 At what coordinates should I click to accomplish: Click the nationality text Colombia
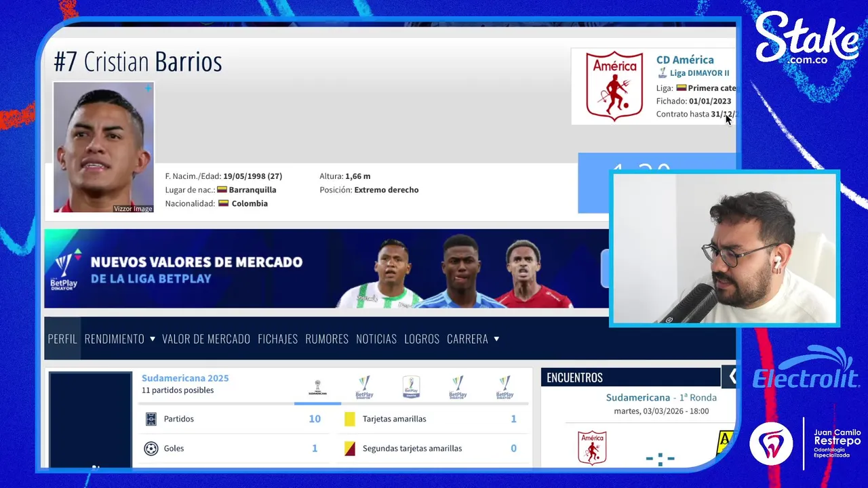(x=250, y=203)
